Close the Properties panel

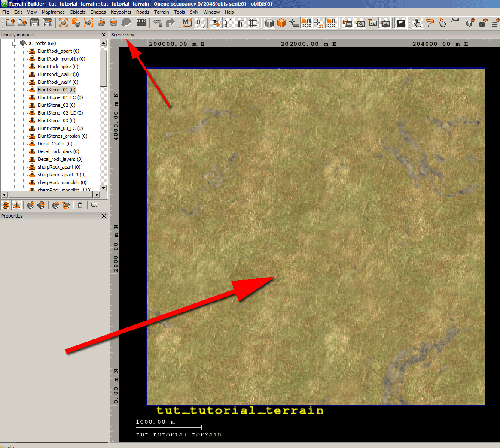(104, 216)
